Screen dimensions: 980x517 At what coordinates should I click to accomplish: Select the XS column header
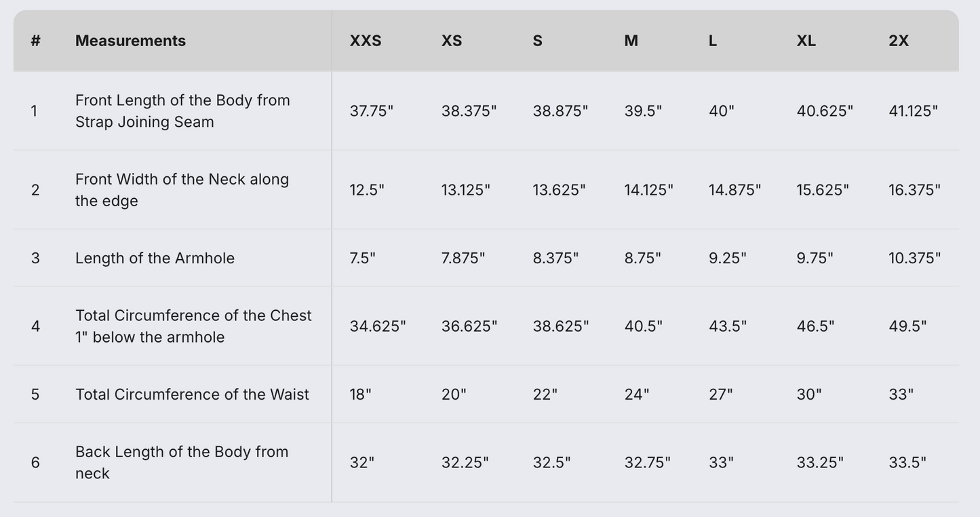click(452, 41)
